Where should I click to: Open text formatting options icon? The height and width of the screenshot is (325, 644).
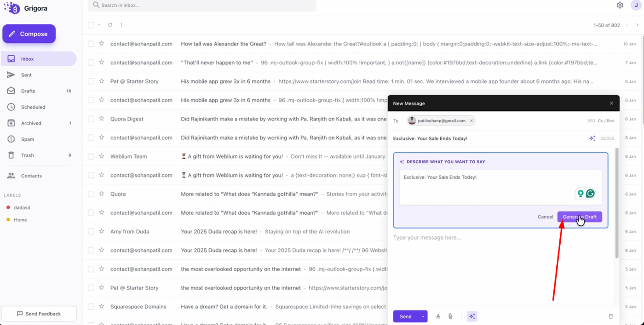pyautogui.click(x=438, y=316)
